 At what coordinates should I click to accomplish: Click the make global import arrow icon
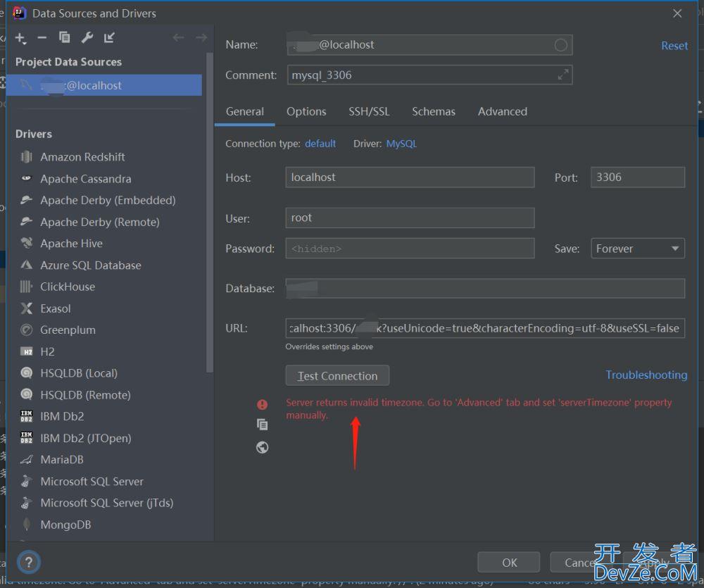point(109,37)
